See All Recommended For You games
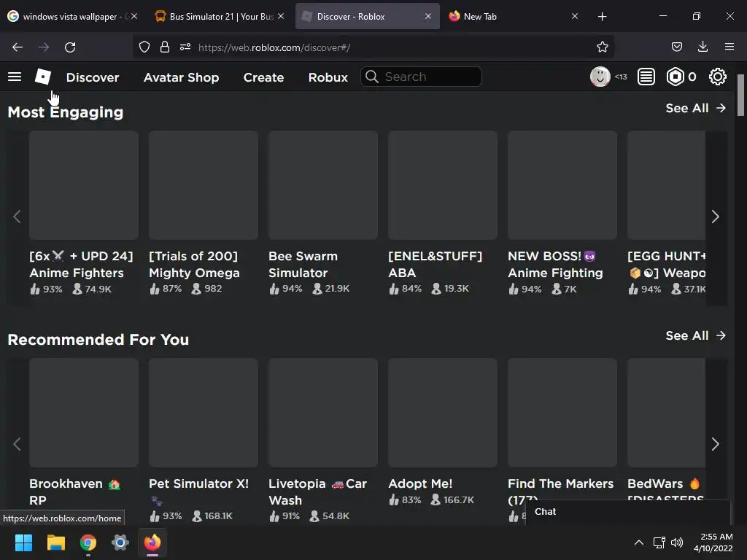The width and height of the screenshot is (747, 560). click(695, 335)
